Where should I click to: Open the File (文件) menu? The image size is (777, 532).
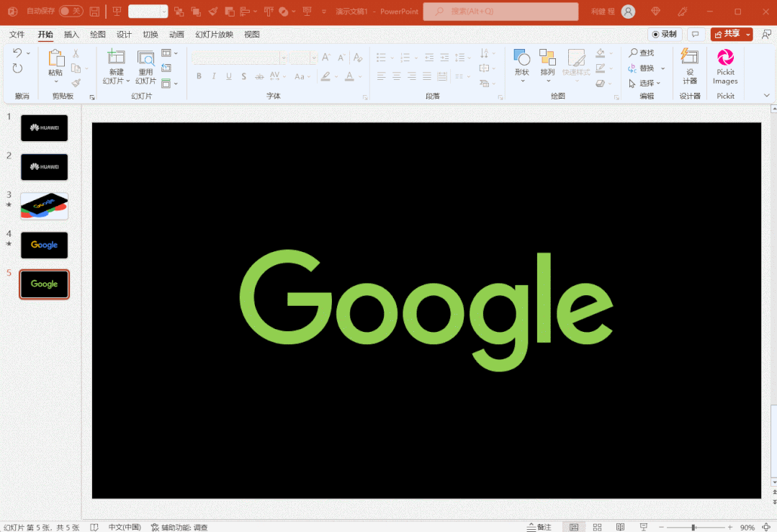(17, 34)
